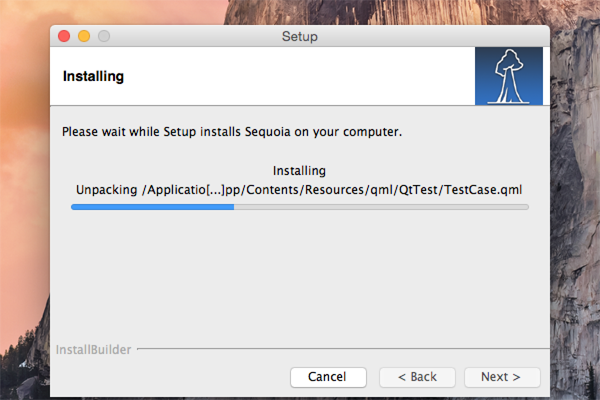Minimize Setup using the yellow button
This screenshot has width=600, height=400.
pos(84,36)
